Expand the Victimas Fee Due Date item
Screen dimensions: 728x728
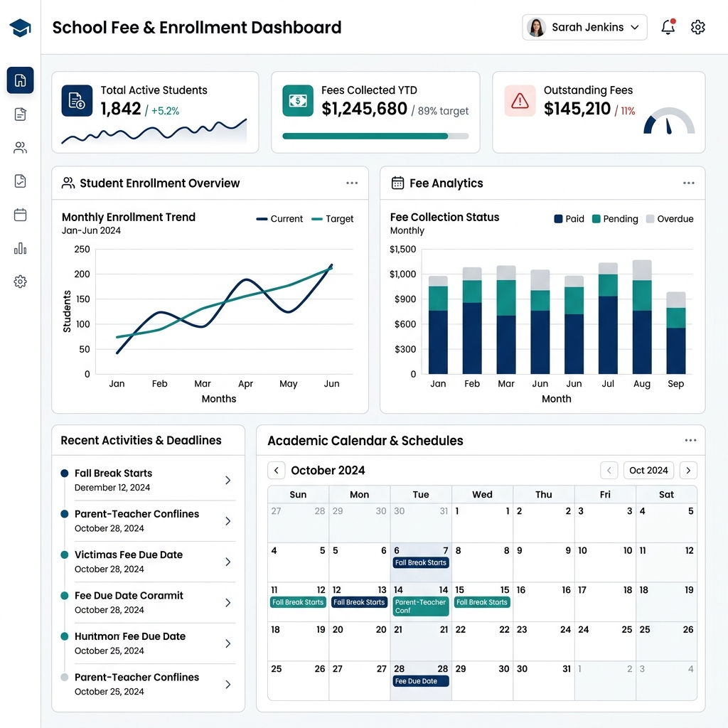(x=228, y=562)
